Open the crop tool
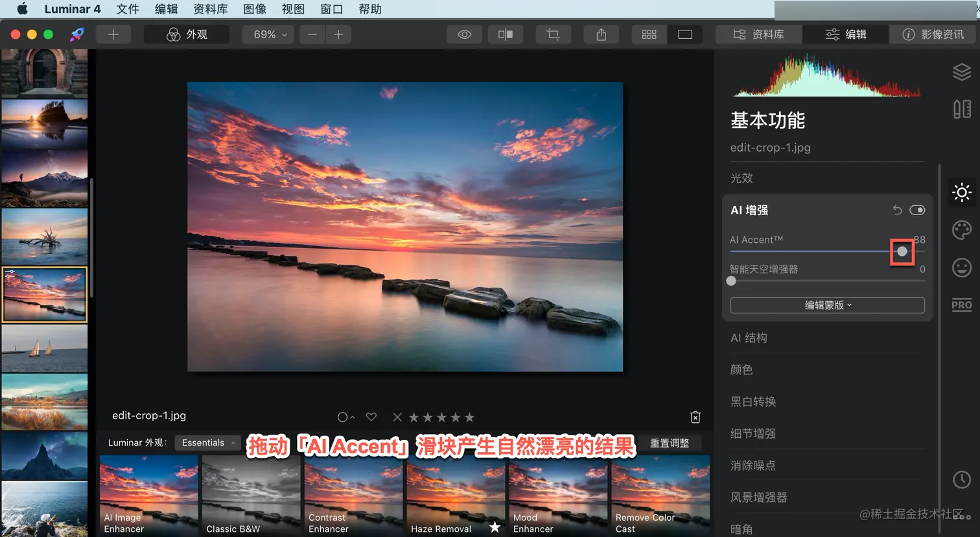Viewport: 980px width, 537px height. coord(553,34)
